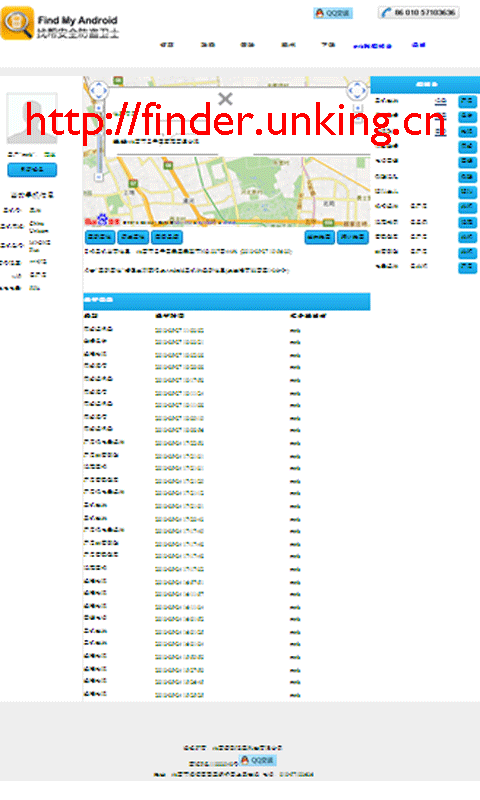Click the blue header of the right-hand panel
Image resolution: width=480 pixels, height=800 pixels.
(x=425, y=84)
